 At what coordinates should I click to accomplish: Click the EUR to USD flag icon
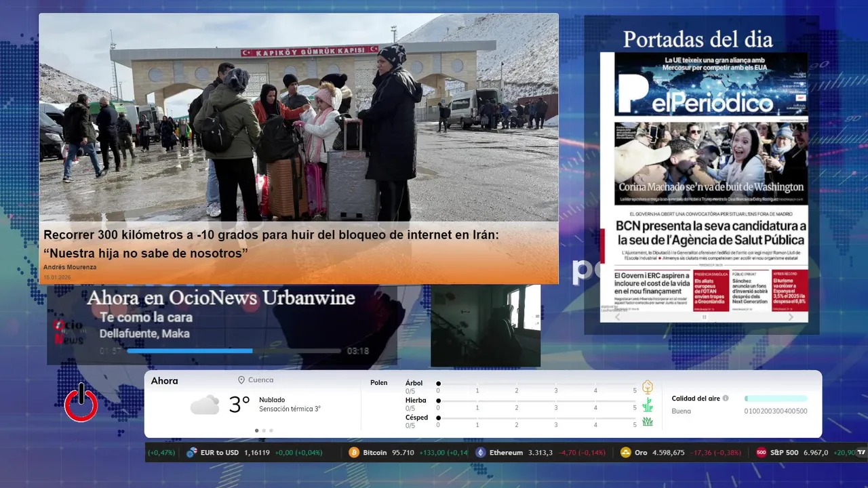tap(192, 452)
